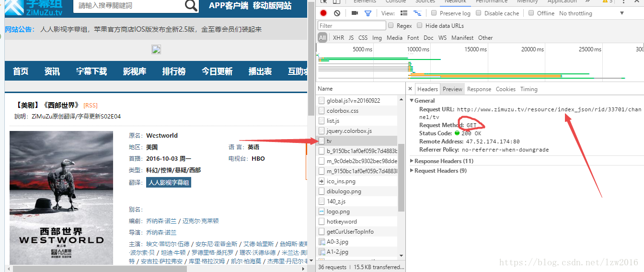Switch to large request rows view
Viewport: 644px width, 272px height.
pyautogui.click(x=404, y=13)
